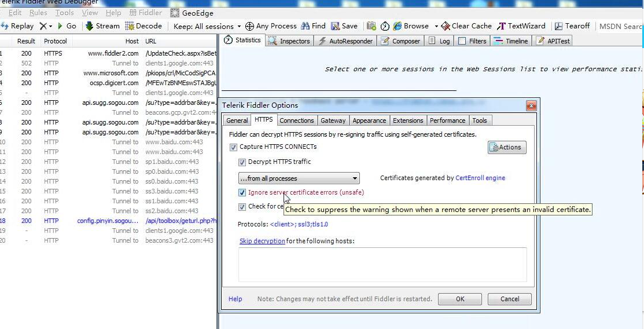This screenshot has width=644, height=329.
Task: Select the Connections options tab
Action: [296, 120]
